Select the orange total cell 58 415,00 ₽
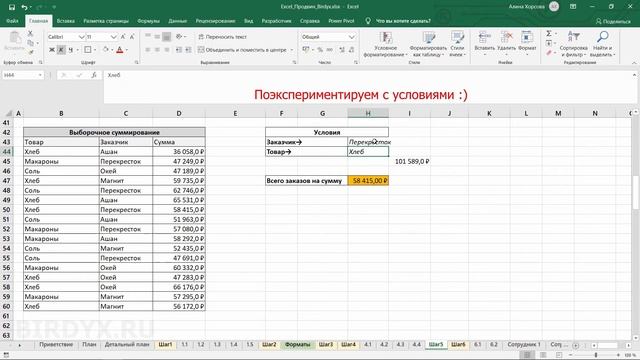The image size is (640, 360). (x=368, y=180)
